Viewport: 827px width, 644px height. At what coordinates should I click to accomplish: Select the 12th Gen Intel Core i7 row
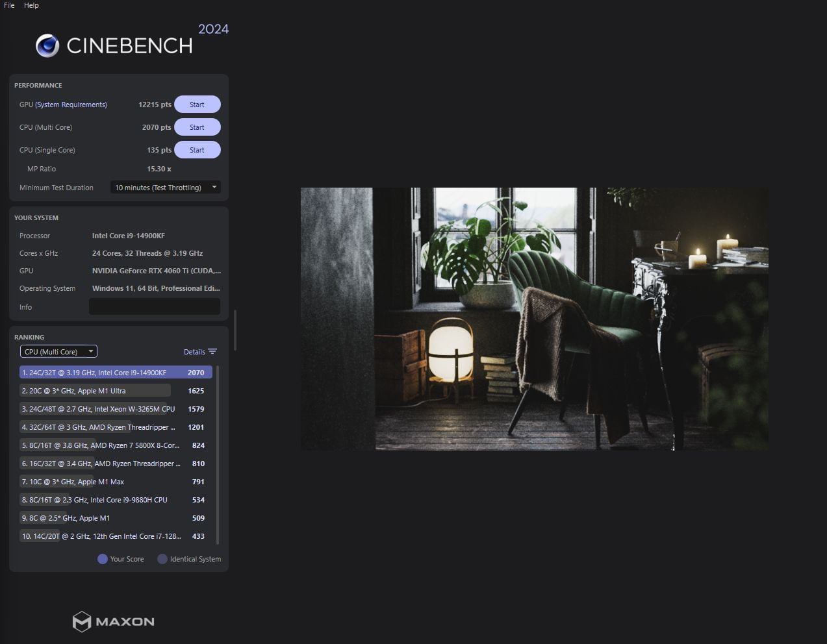point(116,536)
